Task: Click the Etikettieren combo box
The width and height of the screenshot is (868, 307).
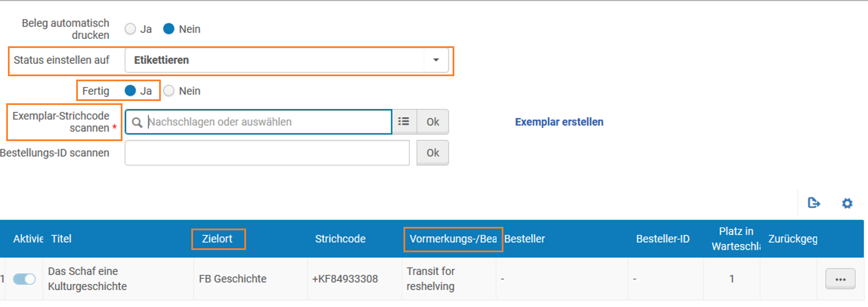Action: (287, 60)
